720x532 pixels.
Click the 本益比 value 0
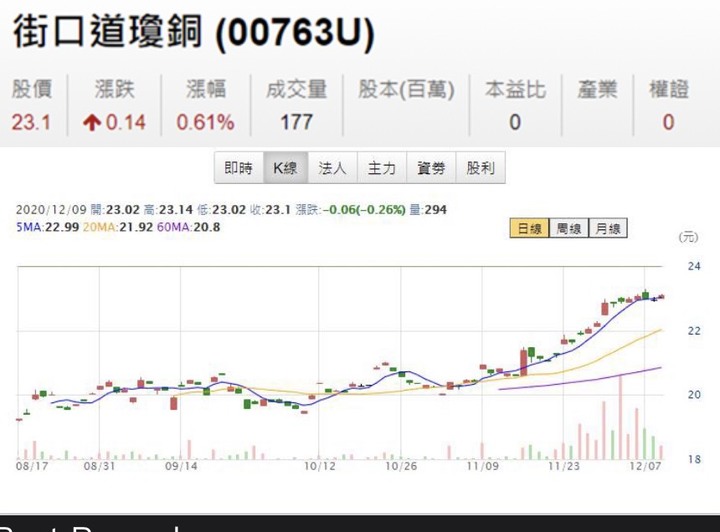(x=515, y=123)
